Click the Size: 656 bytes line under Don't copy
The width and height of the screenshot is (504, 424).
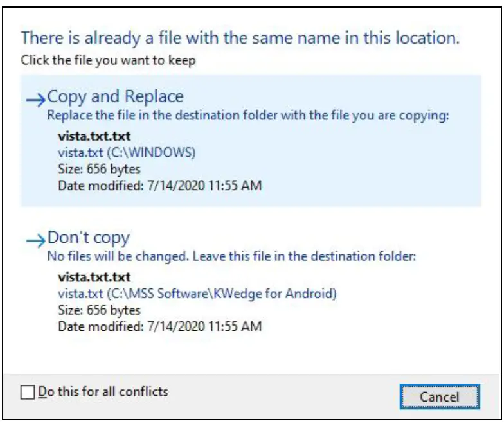(99, 310)
